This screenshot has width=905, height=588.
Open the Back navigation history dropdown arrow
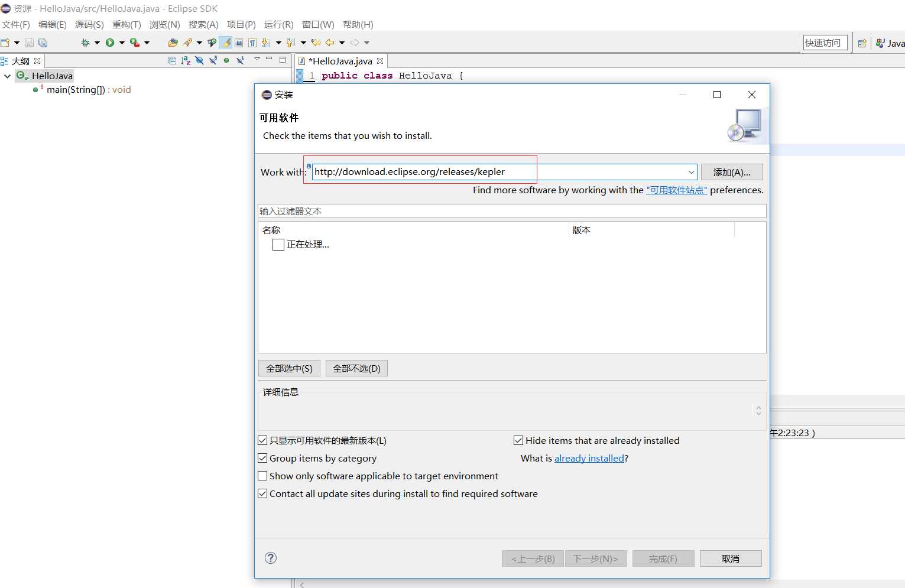pos(342,43)
